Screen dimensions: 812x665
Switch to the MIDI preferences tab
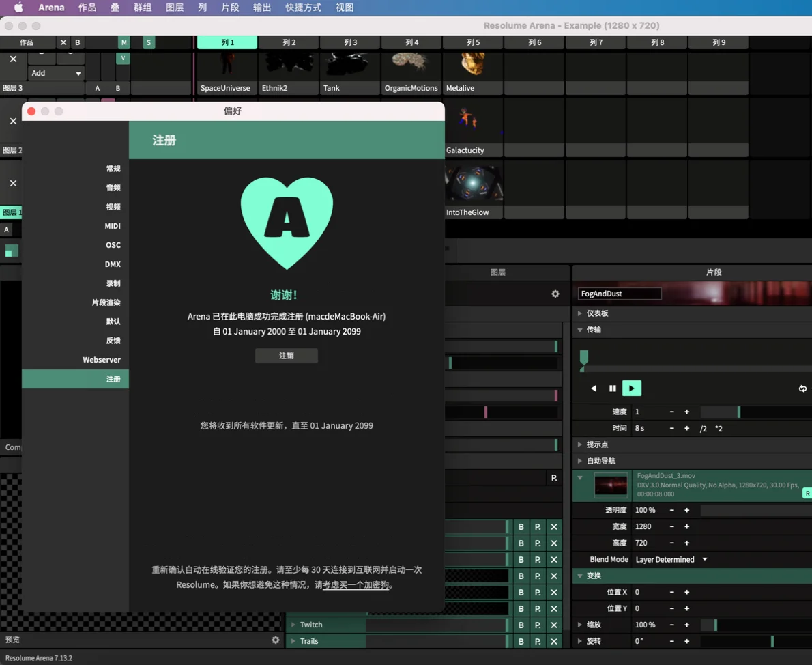coord(113,226)
